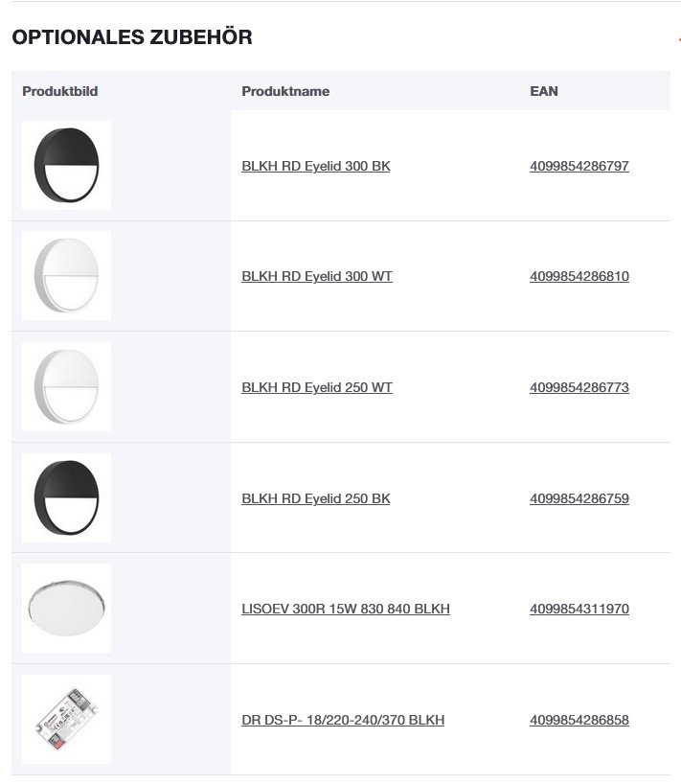The image size is (681, 784).
Task: Open the LISOEV 300R 15W 830 840 link
Action: click(x=346, y=609)
